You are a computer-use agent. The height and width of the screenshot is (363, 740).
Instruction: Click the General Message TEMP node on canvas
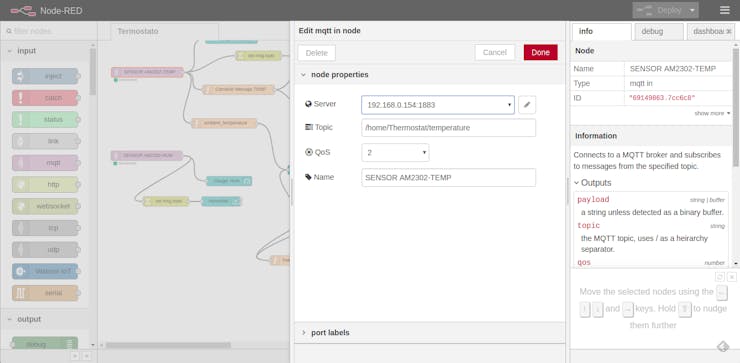pyautogui.click(x=238, y=89)
